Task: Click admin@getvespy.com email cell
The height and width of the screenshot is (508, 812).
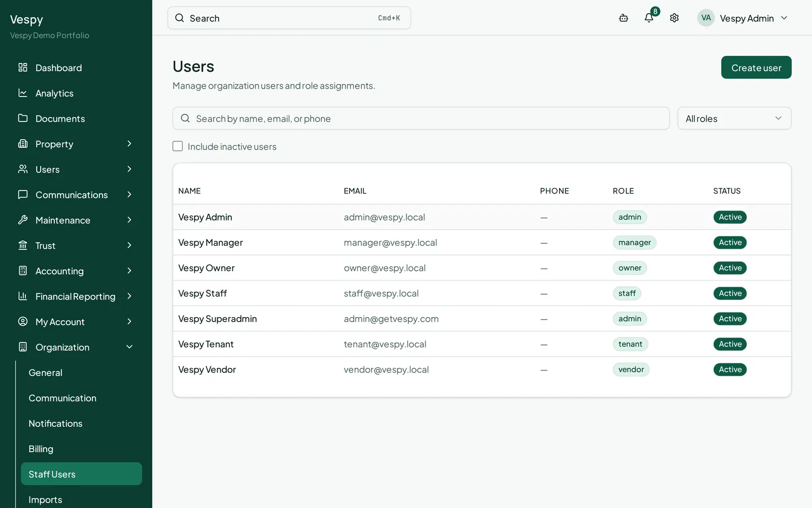Action: (x=391, y=319)
